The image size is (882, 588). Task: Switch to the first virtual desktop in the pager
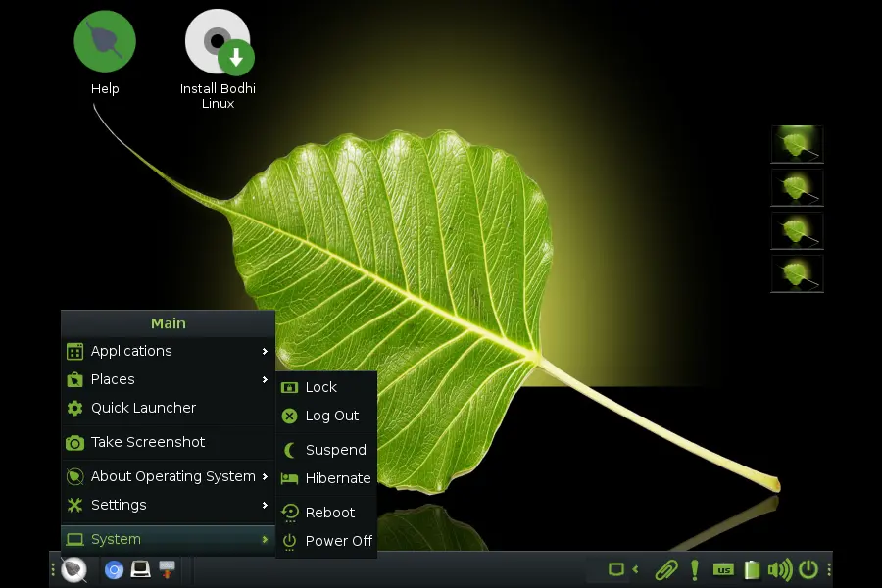point(797,144)
